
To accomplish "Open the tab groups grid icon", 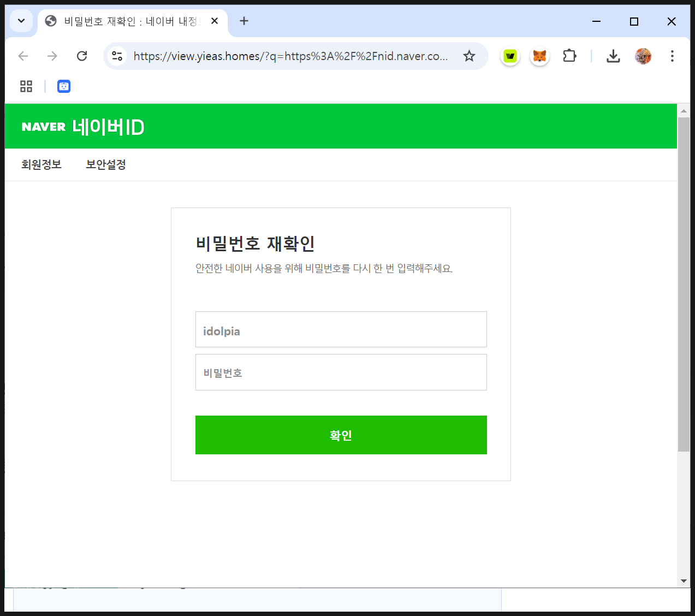I will (x=26, y=86).
